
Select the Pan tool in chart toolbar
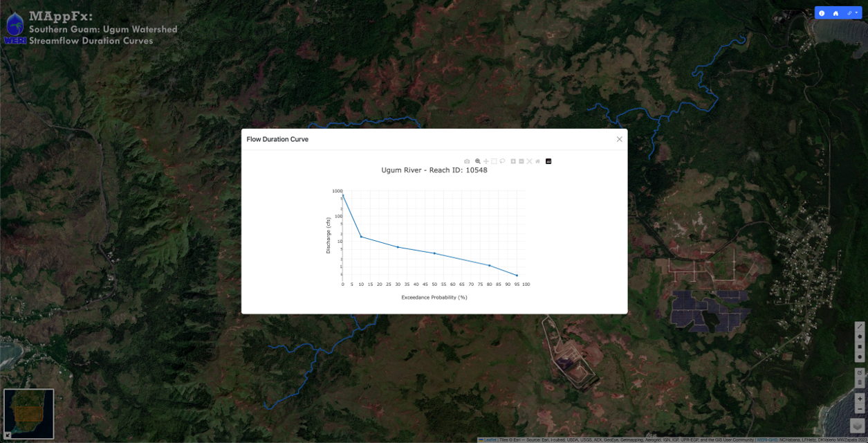pos(486,161)
